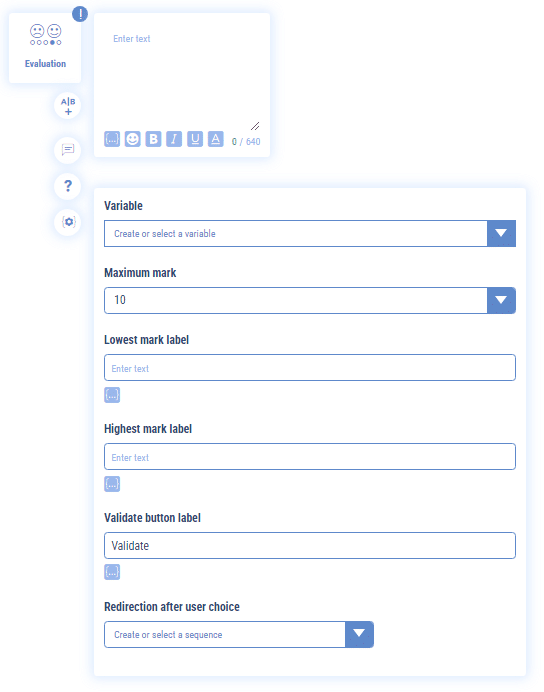Insert variable into message text editor
Image resolution: width=544 pixels, height=692 pixels.
point(112,139)
